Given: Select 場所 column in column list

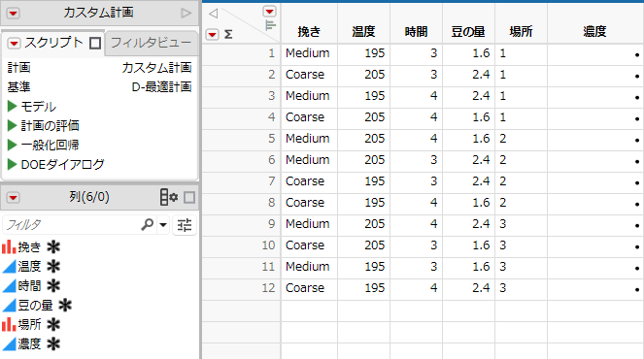Looking at the screenshot, I should tap(29, 324).
